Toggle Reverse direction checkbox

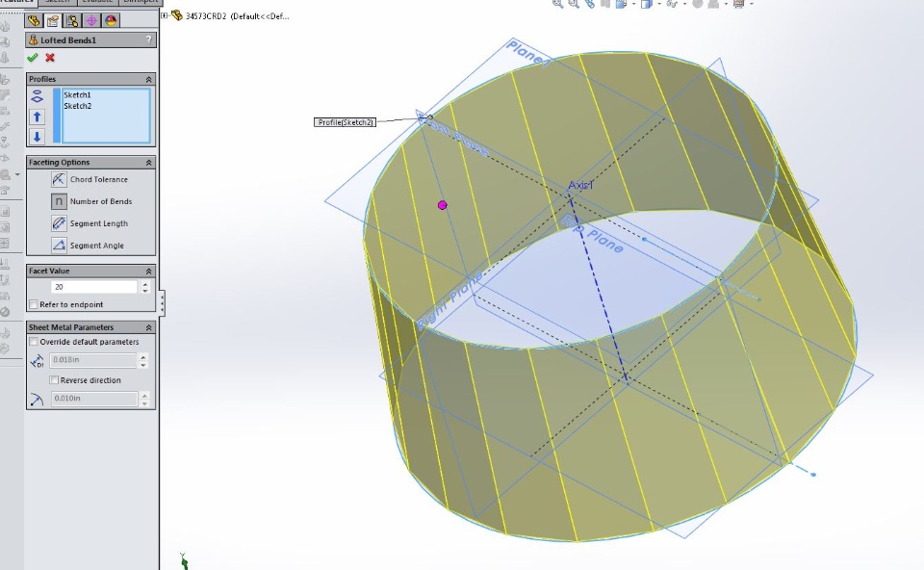point(54,380)
